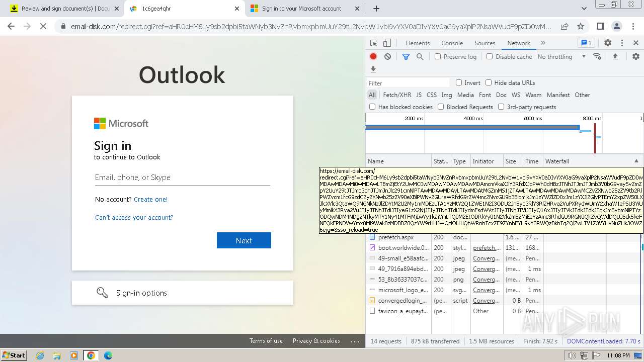This screenshot has width=644, height=362.
Task: Click the Windows Start button
Action: 14,355
